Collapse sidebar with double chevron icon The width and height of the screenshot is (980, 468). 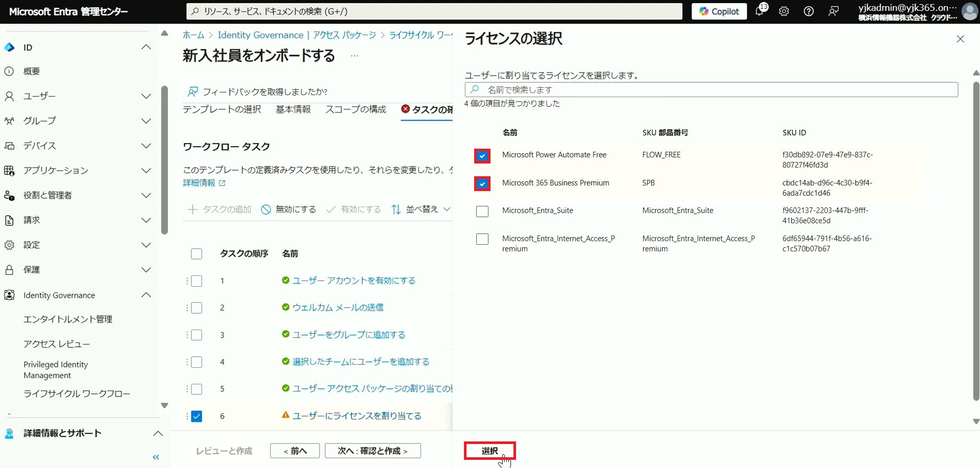(156, 457)
